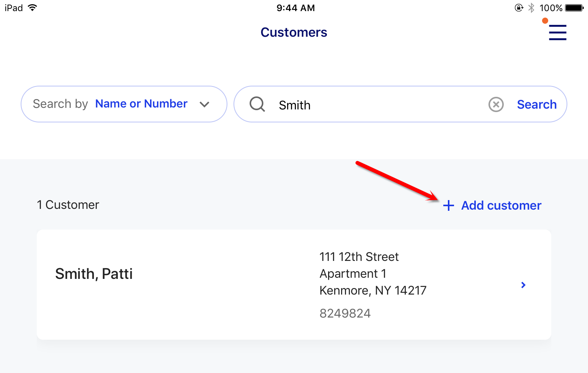This screenshot has width=588, height=373.
Task: Click the magnifying glass search icon
Action: (257, 104)
